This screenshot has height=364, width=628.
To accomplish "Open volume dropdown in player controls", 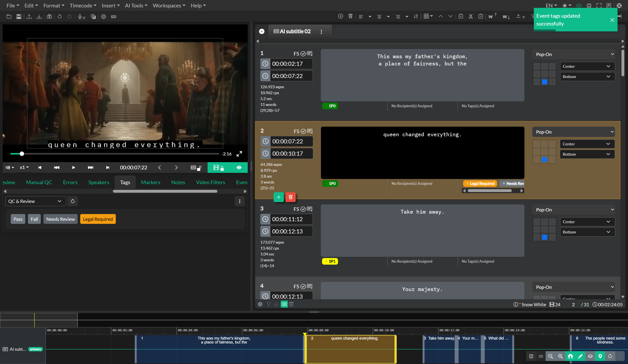I will tap(10, 167).
